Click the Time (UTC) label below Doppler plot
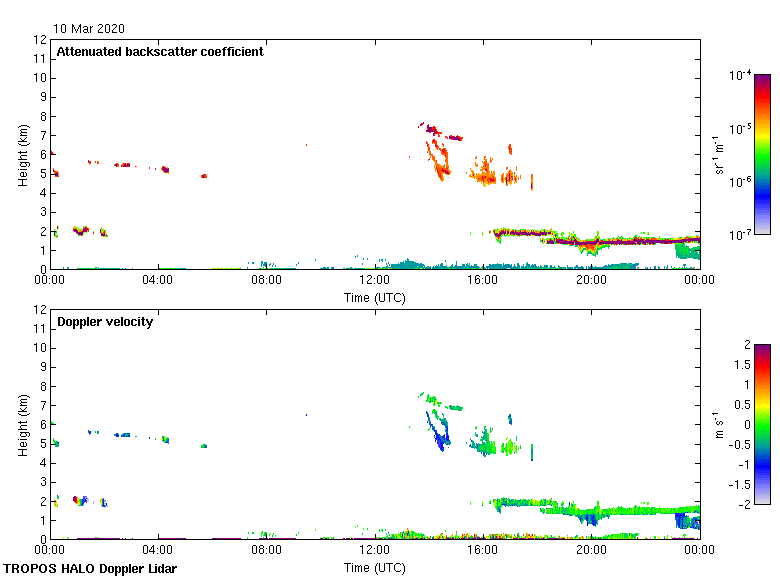780x580 pixels. [x=374, y=567]
